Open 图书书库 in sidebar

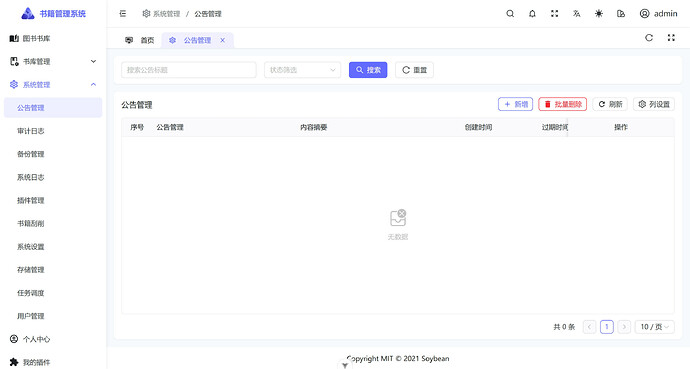coord(53,39)
